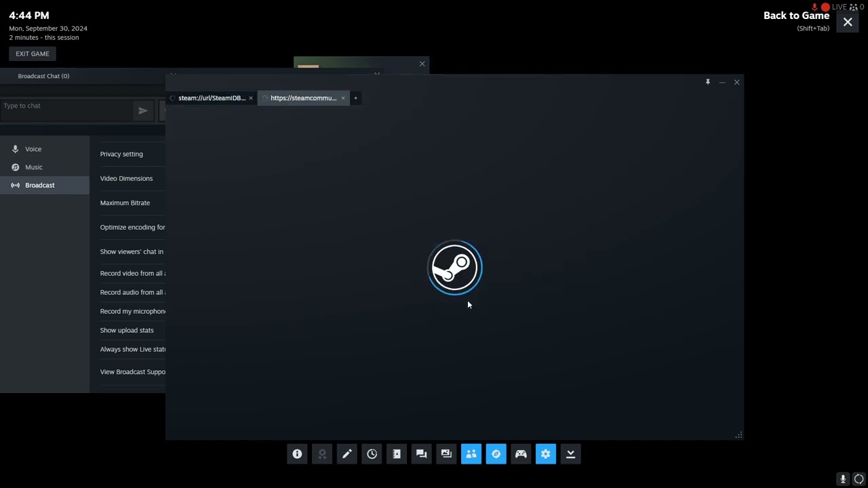The width and height of the screenshot is (868, 488).
Task: Pin the browser window with the pin icon
Action: click(x=707, y=82)
